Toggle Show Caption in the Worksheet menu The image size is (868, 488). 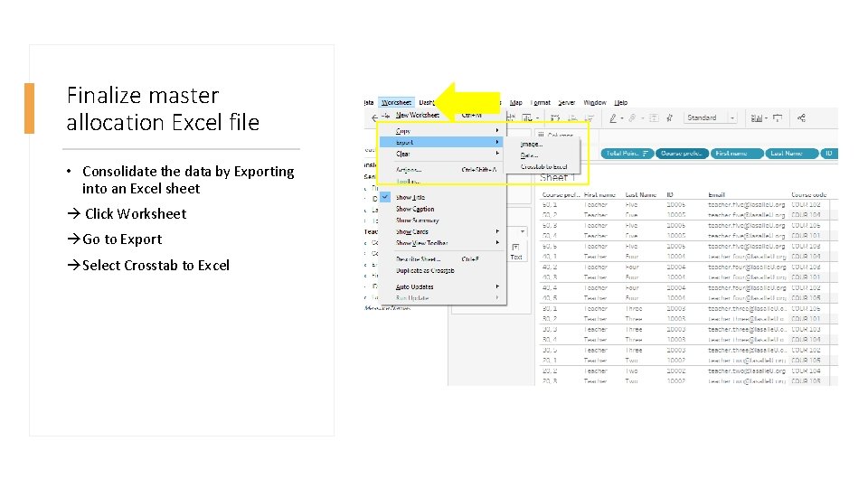415,209
